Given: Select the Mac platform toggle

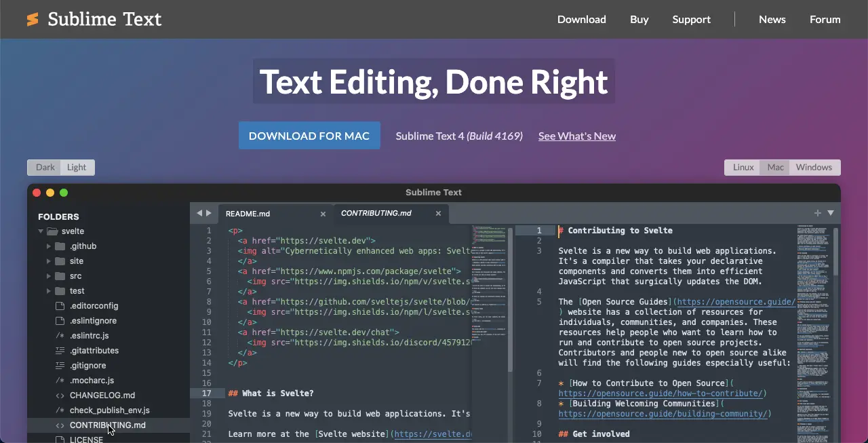Looking at the screenshot, I should [x=775, y=168].
